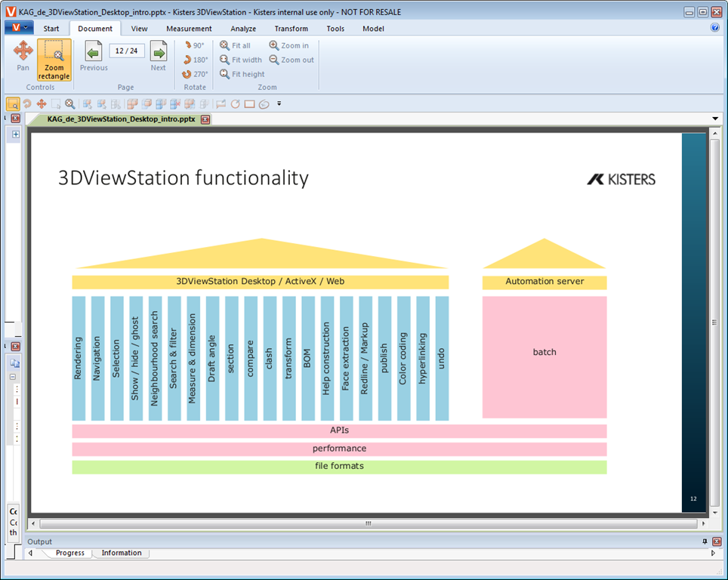Click horizontal scrollbar left arrow
This screenshot has width=728, height=580.
[x=32, y=523]
